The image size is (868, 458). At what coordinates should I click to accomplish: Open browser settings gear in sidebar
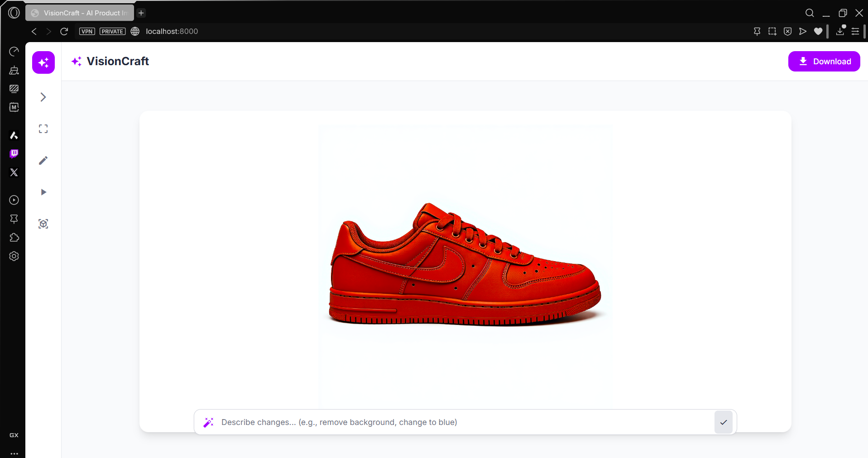14,256
